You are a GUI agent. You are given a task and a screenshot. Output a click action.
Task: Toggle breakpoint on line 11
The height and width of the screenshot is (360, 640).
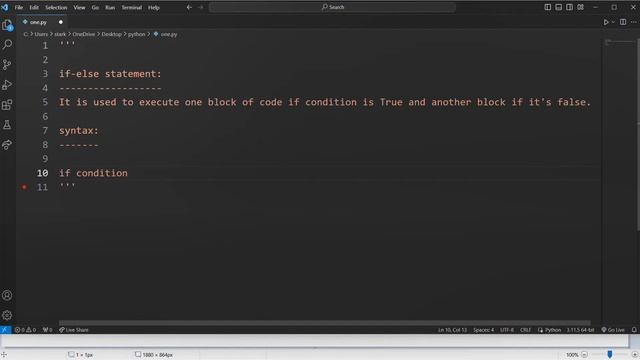click(x=24, y=187)
